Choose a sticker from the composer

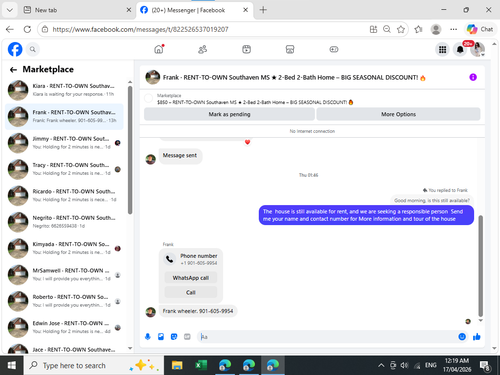(x=174, y=337)
